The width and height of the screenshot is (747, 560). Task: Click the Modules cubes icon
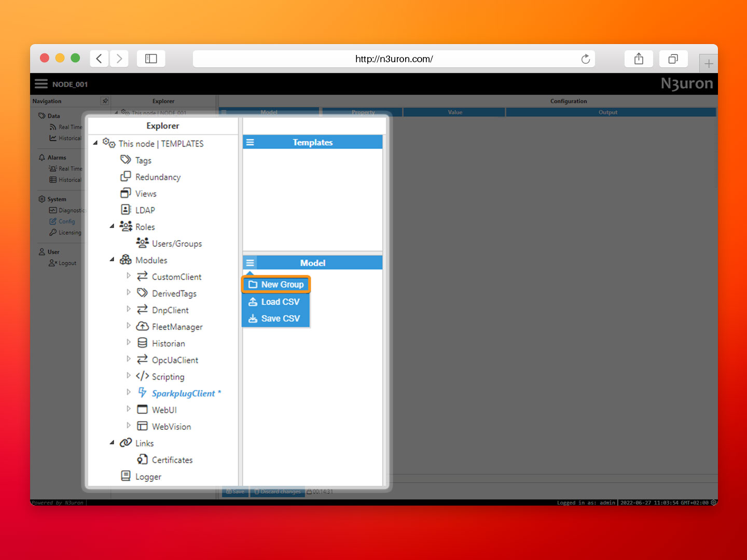(126, 259)
